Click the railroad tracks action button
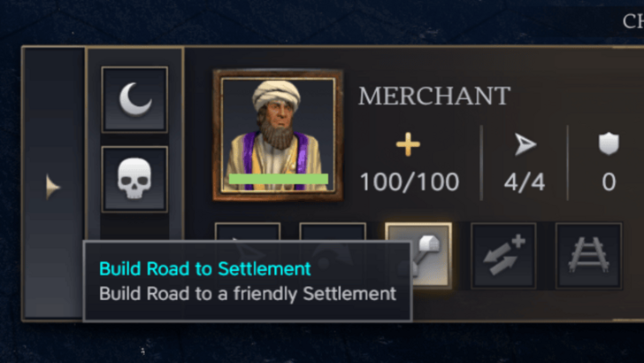The height and width of the screenshot is (363, 644). tap(587, 255)
